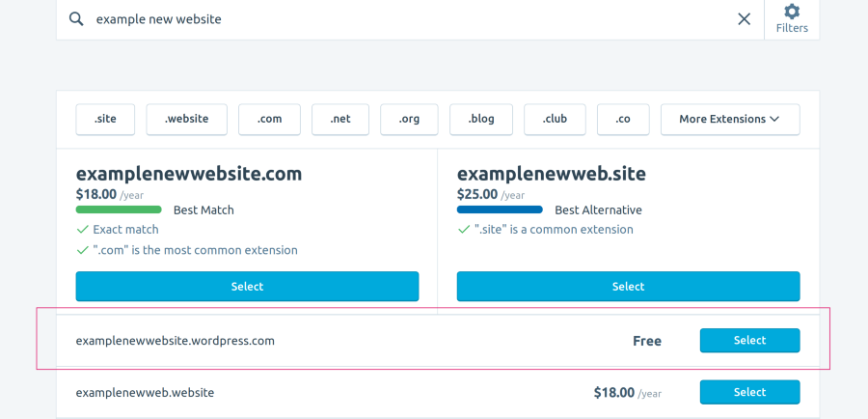
Task: Filter by .blog extension
Action: pyautogui.click(x=481, y=119)
